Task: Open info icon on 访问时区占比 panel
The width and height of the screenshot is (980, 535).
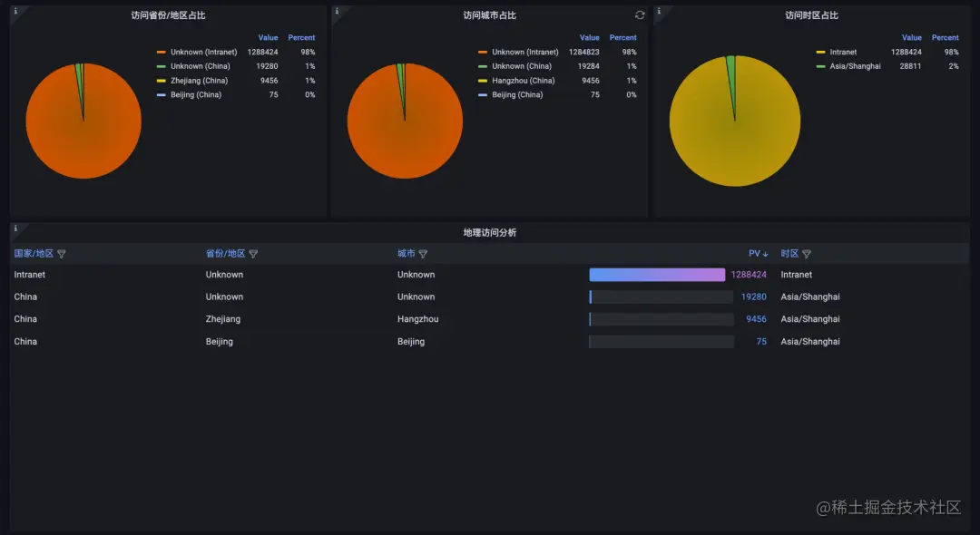Action: (659, 11)
